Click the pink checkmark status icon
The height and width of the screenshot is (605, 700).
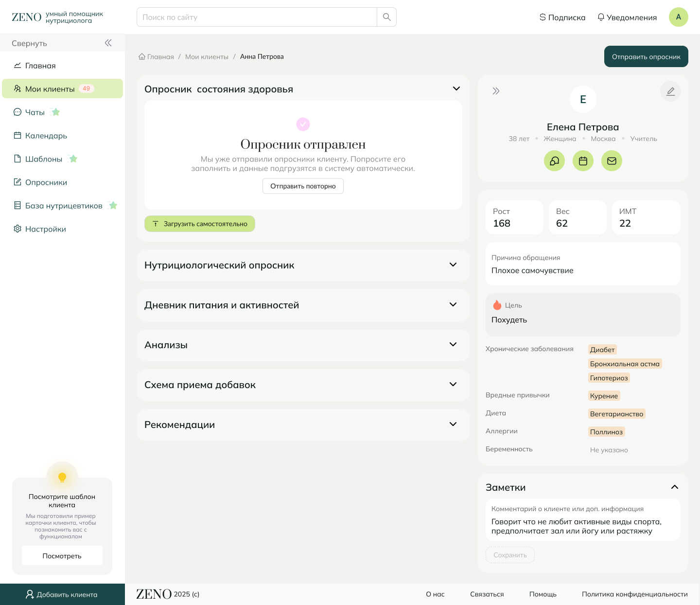pyautogui.click(x=303, y=124)
